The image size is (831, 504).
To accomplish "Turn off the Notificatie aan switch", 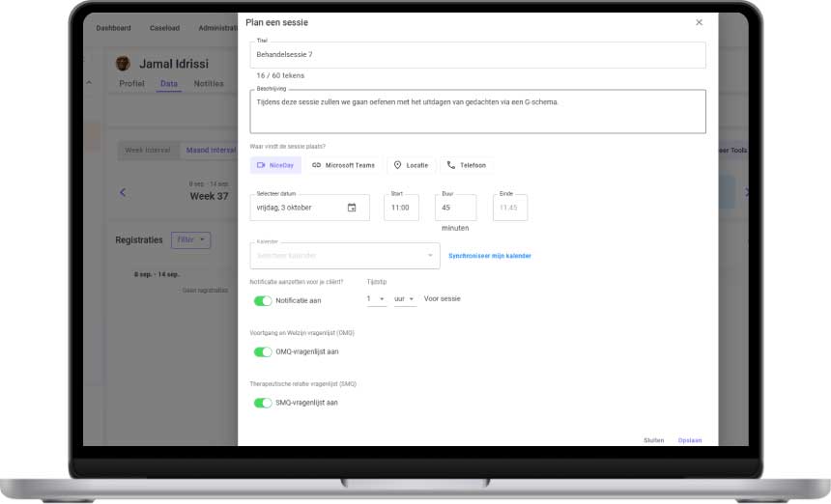I will point(262,300).
